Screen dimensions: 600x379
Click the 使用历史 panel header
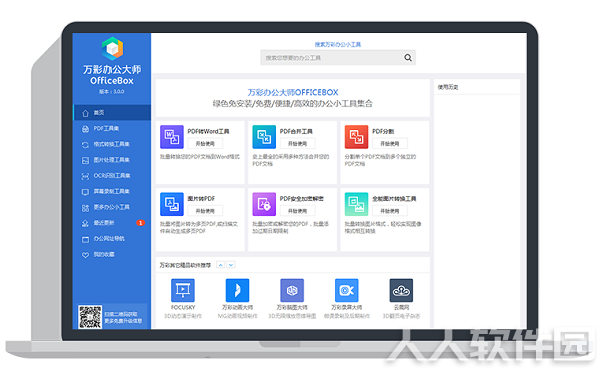tap(448, 87)
